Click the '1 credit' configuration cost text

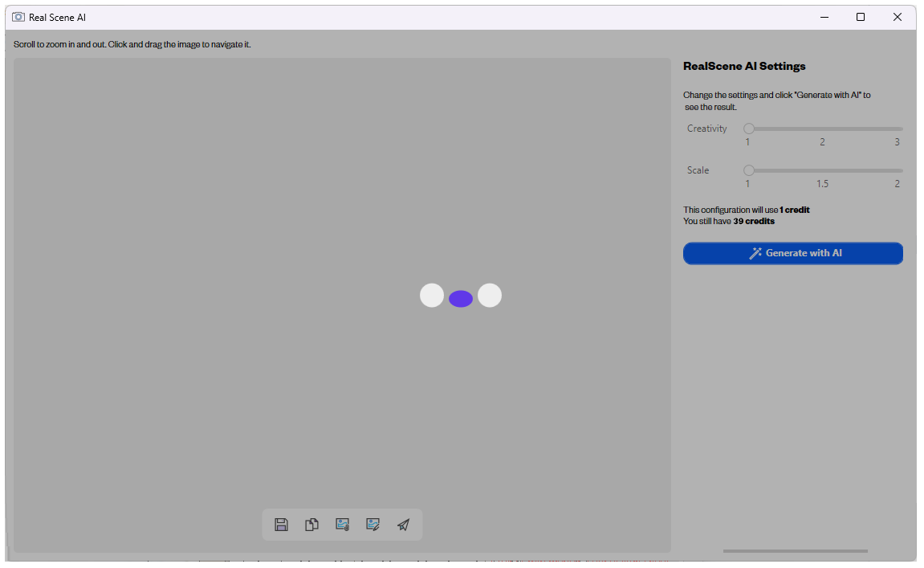pos(795,210)
